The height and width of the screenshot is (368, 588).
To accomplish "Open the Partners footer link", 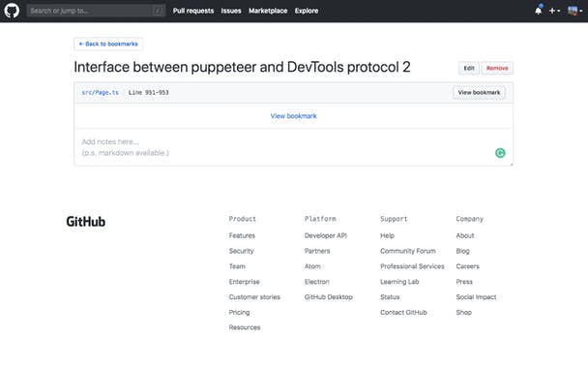I will (317, 251).
